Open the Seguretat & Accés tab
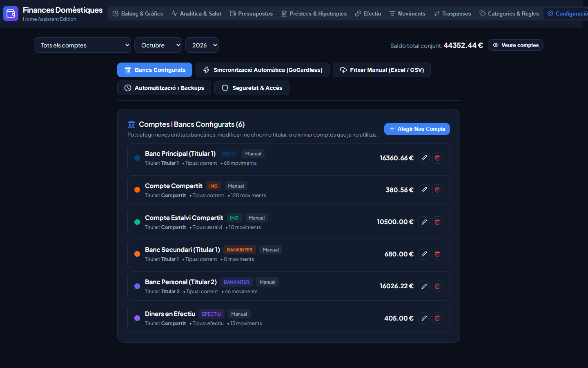 point(252,88)
